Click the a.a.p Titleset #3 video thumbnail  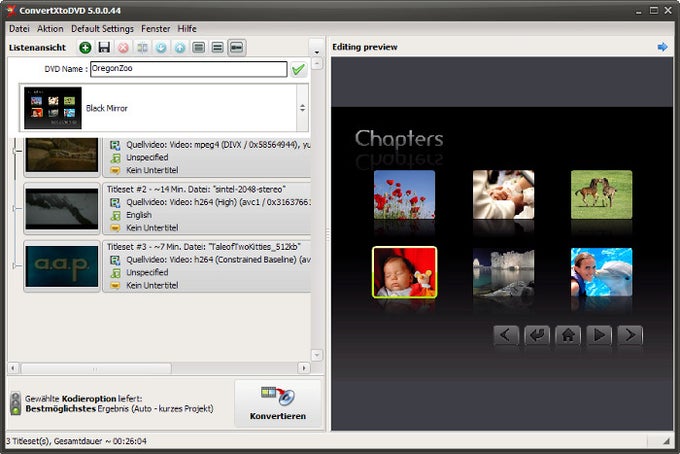tap(62, 266)
